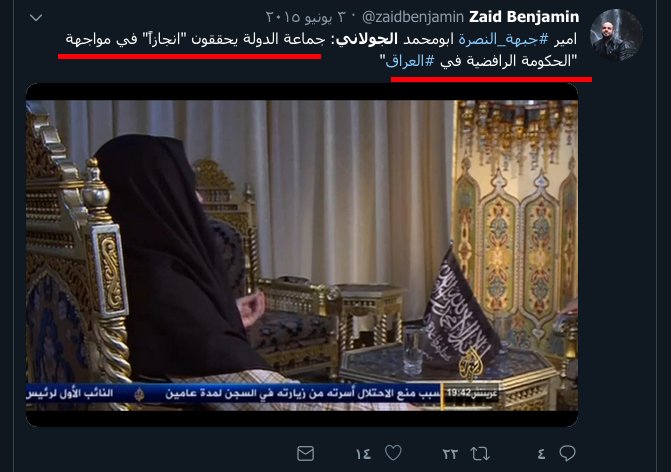Click the 19:42 time in ticker
The height and width of the screenshot is (472, 671).
point(458,393)
